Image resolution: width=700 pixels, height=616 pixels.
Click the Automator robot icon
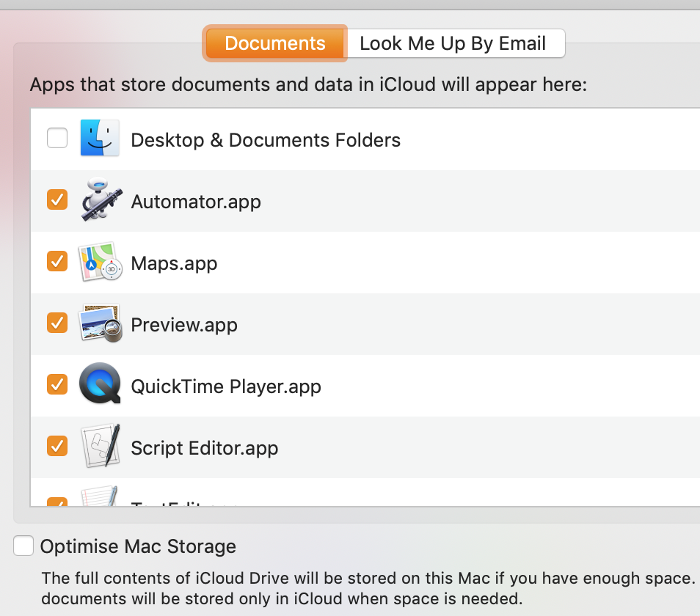(101, 199)
